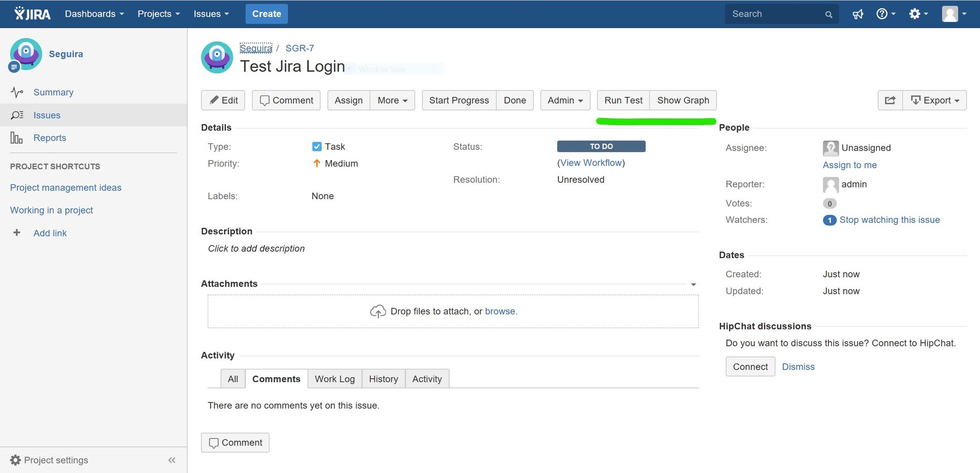Dismiss the HipChat prompt

click(798, 367)
